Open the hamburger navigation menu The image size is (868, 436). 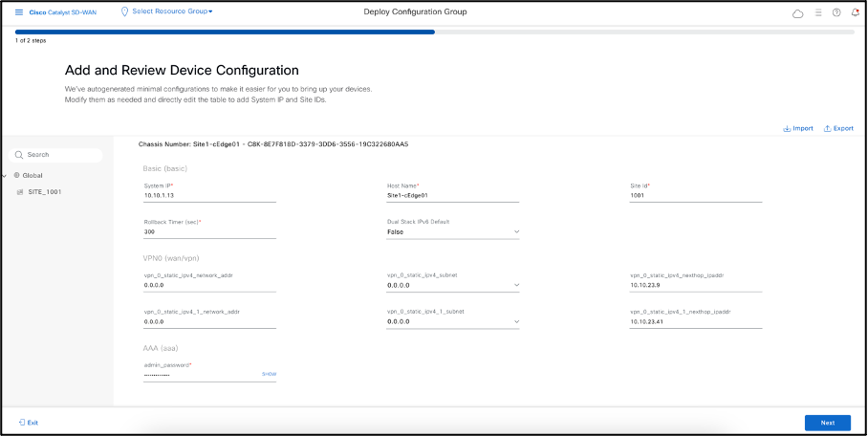pyautogui.click(x=18, y=12)
